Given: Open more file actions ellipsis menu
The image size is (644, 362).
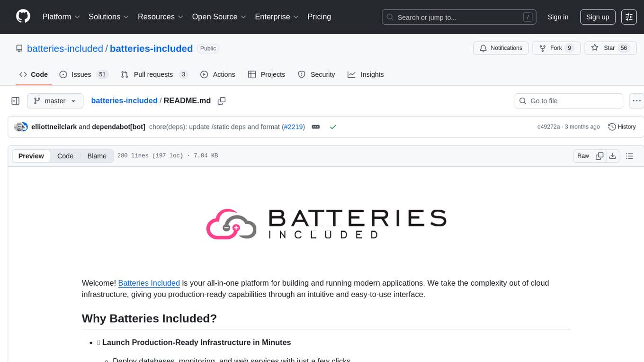Looking at the screenshot, I should 636,101.
